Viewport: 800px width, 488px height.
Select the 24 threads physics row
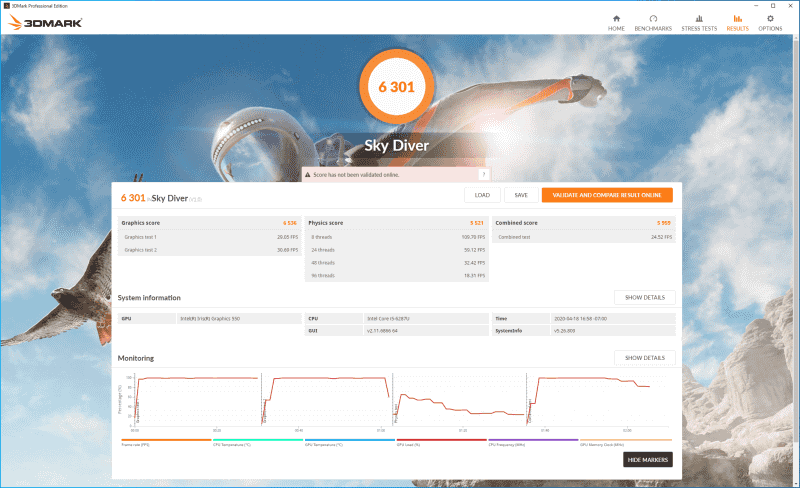click(396, 250)
